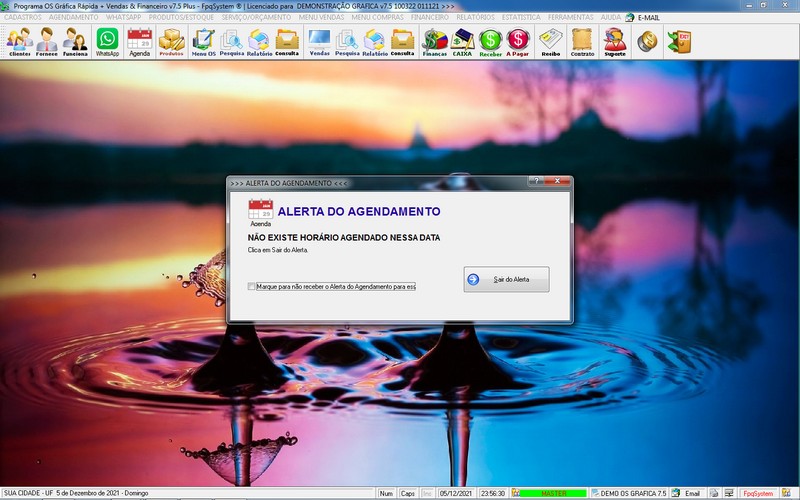Click printer icon in status bar
Viewport: 800px width, 500px height.
[714, 493]
